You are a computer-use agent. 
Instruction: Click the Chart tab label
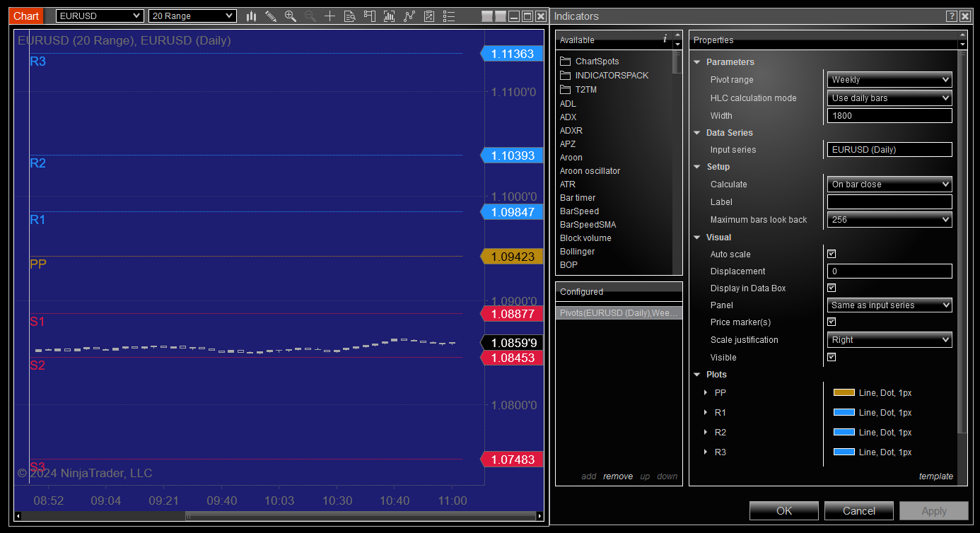point(27,16)
